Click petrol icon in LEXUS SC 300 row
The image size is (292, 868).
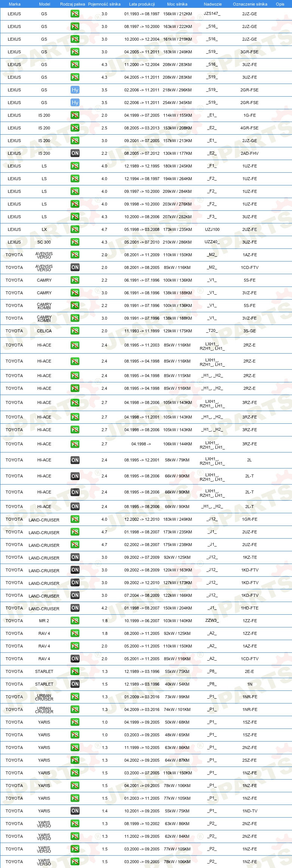(x=75, y=242)
